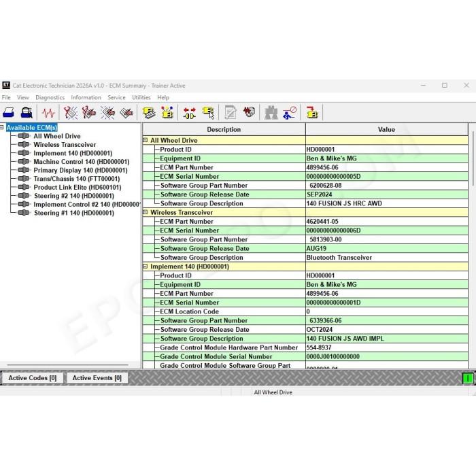The width and height of the screenshot is (476, 476).
Task: Click ECM icon beside Primary Display 140
Action: 24,170
